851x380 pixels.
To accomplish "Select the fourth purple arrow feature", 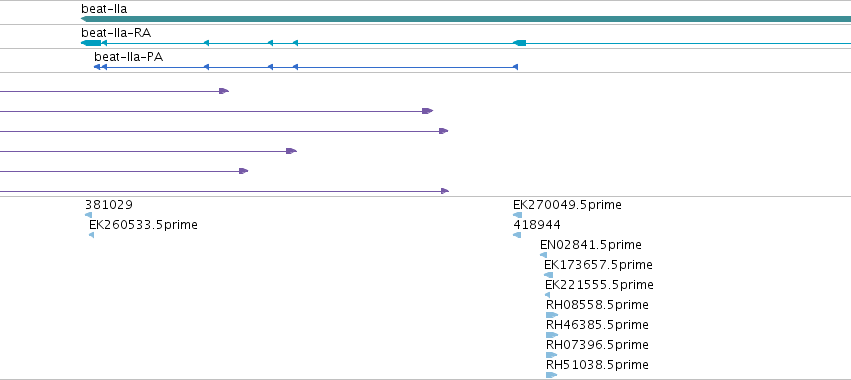I will pyautogui.click(x=148, y=151).
